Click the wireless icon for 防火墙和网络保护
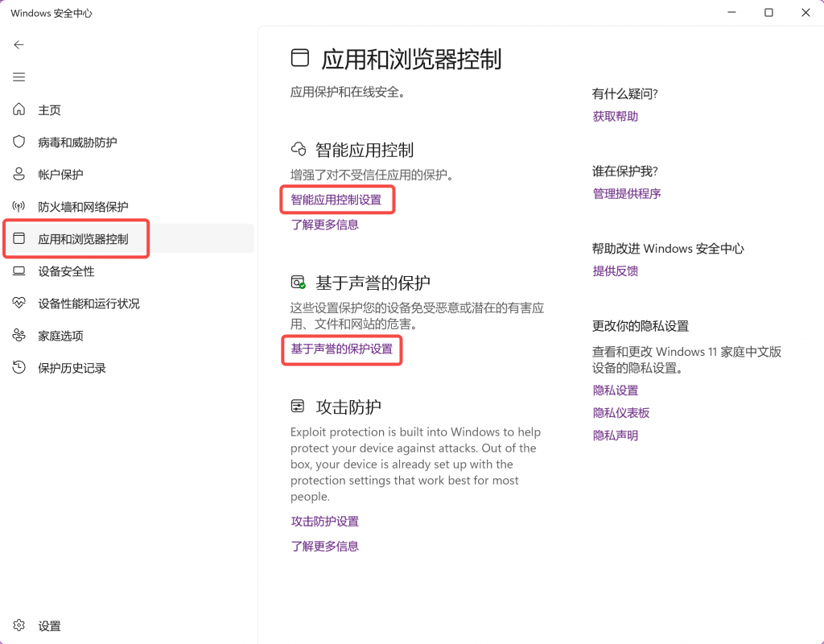 click(19, 207)
